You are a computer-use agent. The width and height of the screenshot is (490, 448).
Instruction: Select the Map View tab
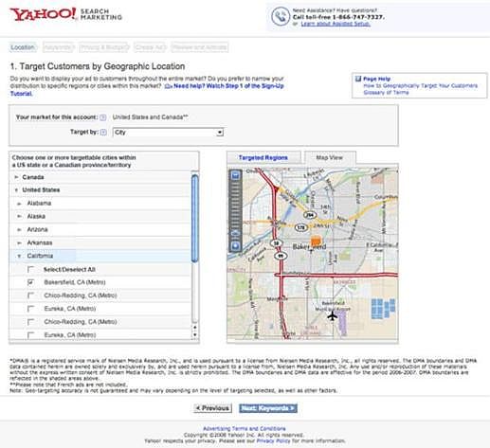[x=330, y=157]
